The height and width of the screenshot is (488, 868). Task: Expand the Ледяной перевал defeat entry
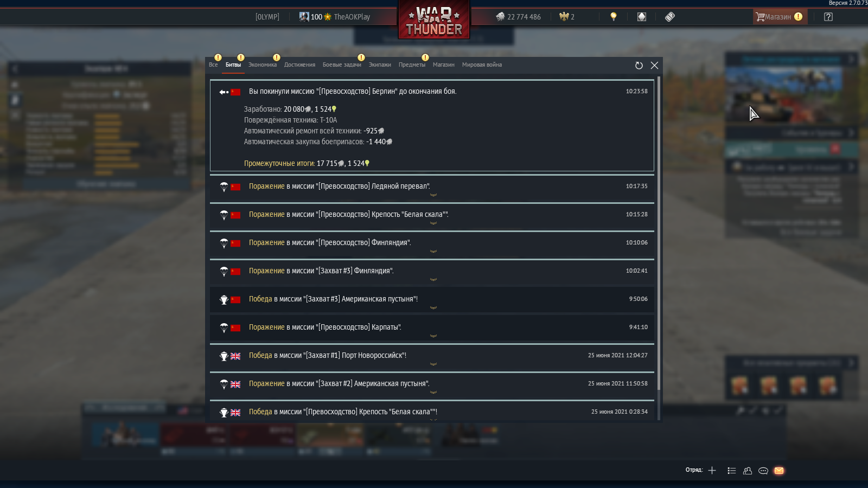[432, 188]
